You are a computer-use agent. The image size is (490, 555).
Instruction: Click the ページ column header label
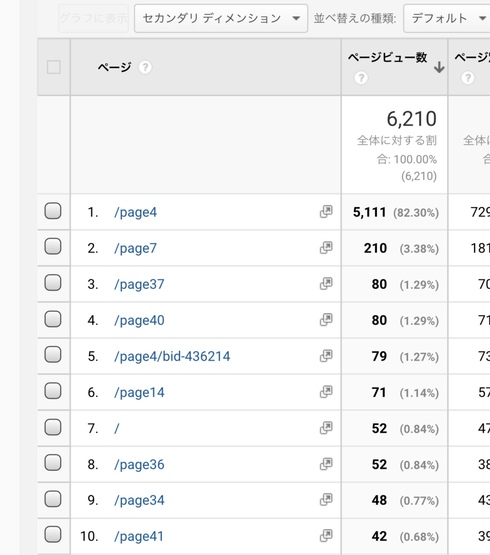tap(114, 67)
